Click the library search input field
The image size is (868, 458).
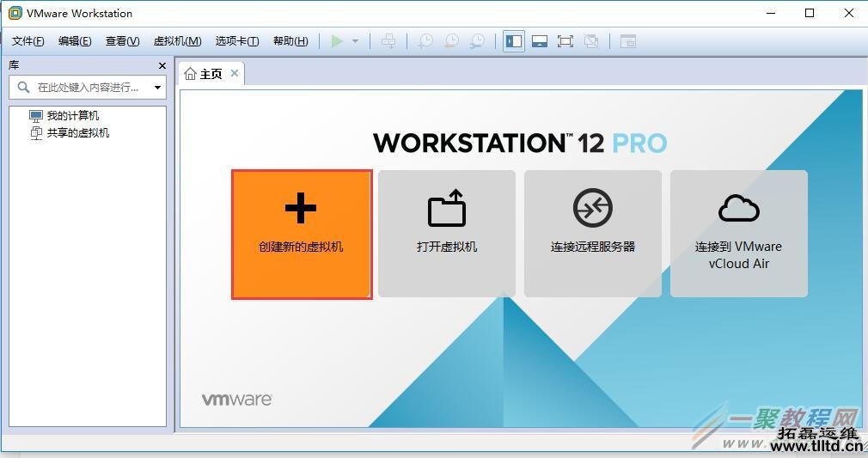[x=88, y=88]
